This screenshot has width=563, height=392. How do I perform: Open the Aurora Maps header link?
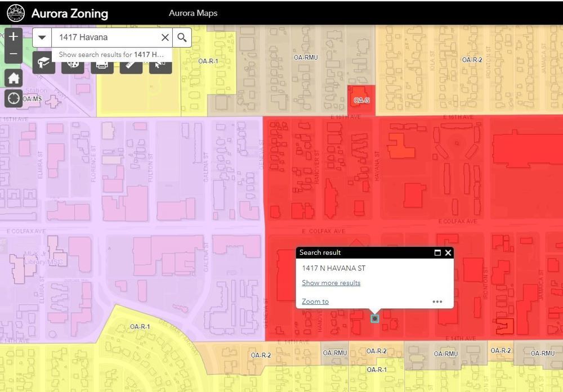click(193, 13)
